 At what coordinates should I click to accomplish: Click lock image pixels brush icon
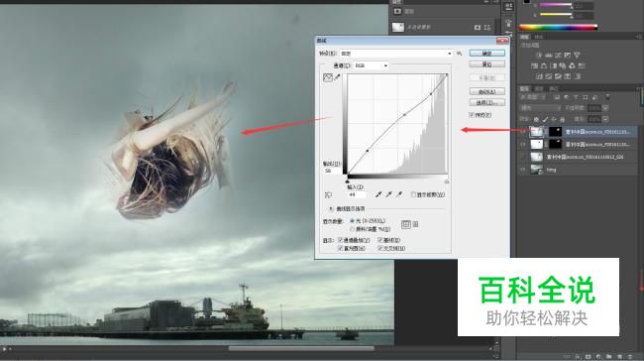546,119
